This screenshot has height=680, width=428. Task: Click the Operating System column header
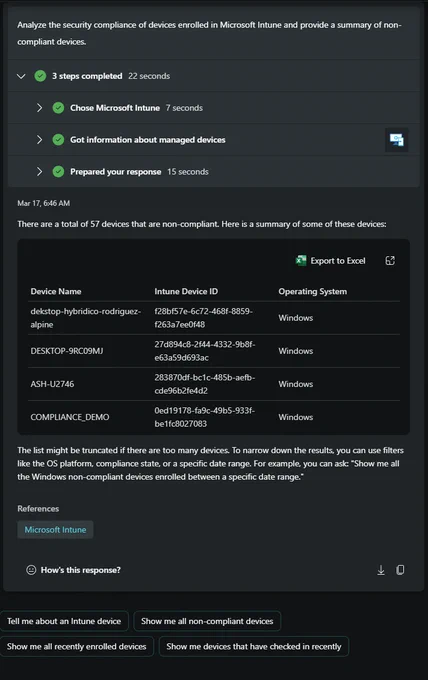pos(313,291)
